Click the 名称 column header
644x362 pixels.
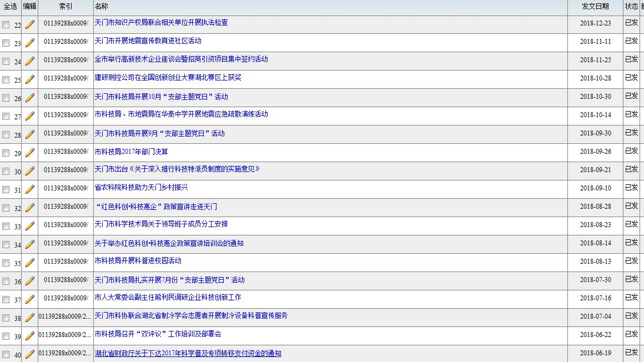(102, 7)
